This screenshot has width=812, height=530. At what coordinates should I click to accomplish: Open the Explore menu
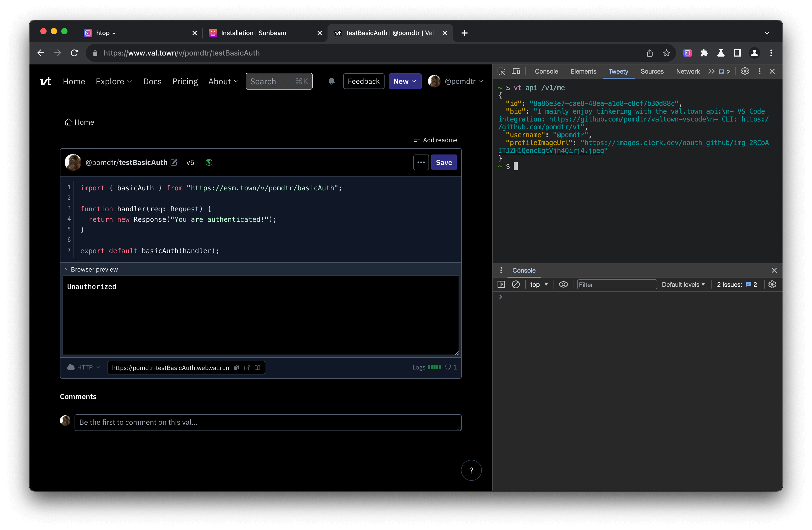pyautogui.click(x=113, y=81)
